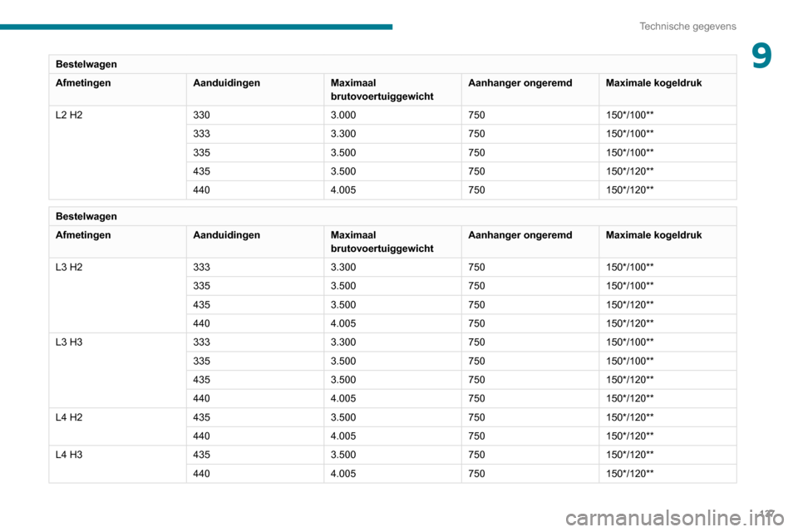Select "3.500" in the L4 H2 435 row
The width and height of the screenshot is (798, 532).
pos(343,417)
